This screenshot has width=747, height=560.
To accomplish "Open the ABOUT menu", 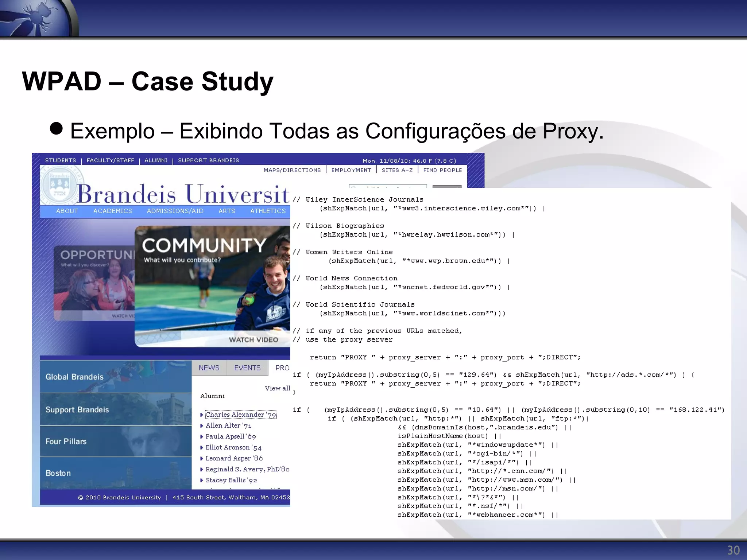I will (67, 211).
